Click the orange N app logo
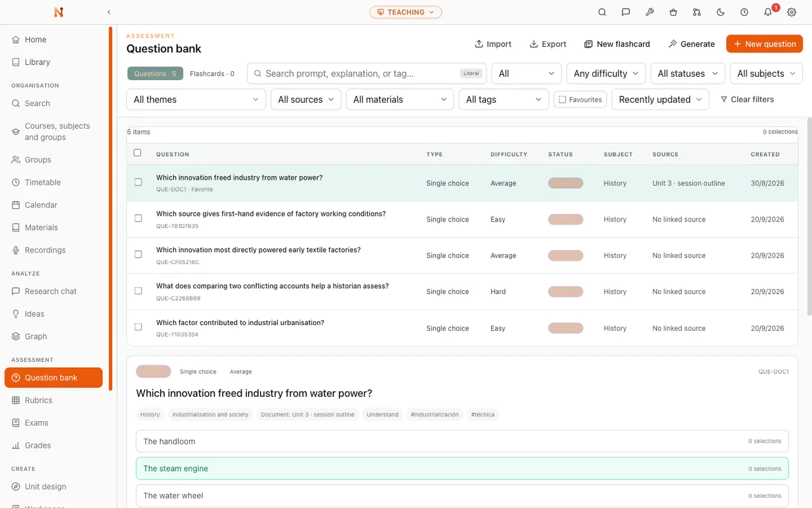 (x=58, y=12)
